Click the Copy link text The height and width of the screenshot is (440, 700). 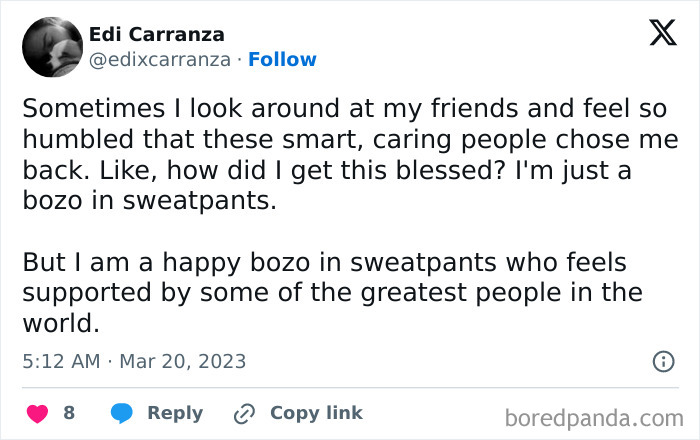pos(316,413)
